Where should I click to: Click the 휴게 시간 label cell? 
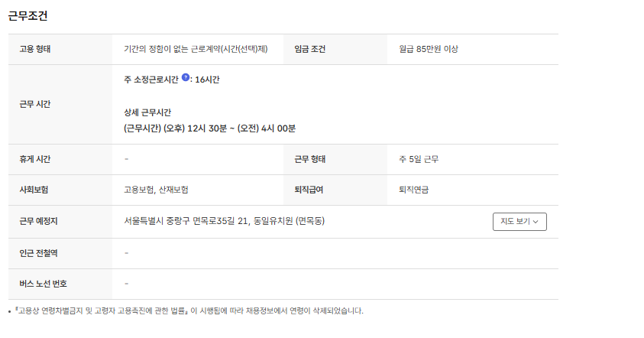tap(36, 159)
